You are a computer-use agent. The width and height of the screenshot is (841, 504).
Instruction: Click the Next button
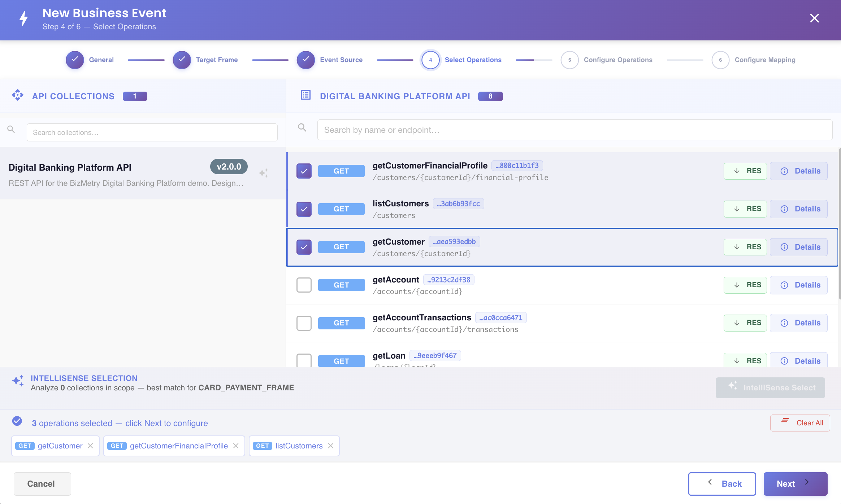coord(796,484)
